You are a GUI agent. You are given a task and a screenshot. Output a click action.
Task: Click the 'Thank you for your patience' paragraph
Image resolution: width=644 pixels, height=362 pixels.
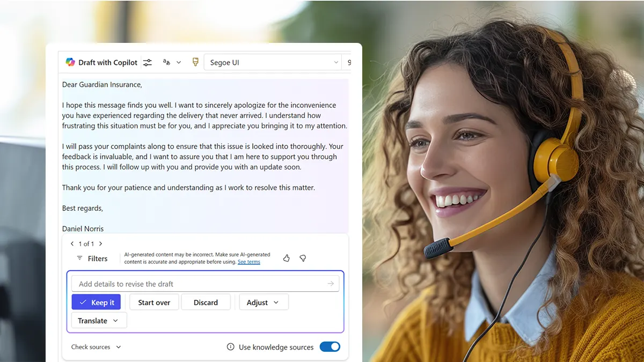tap(188, 188)
